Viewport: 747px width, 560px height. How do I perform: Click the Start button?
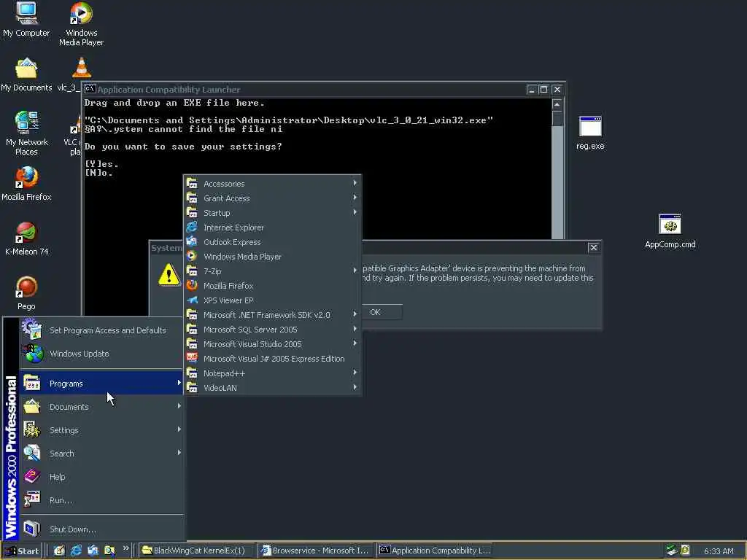[22, 551]
